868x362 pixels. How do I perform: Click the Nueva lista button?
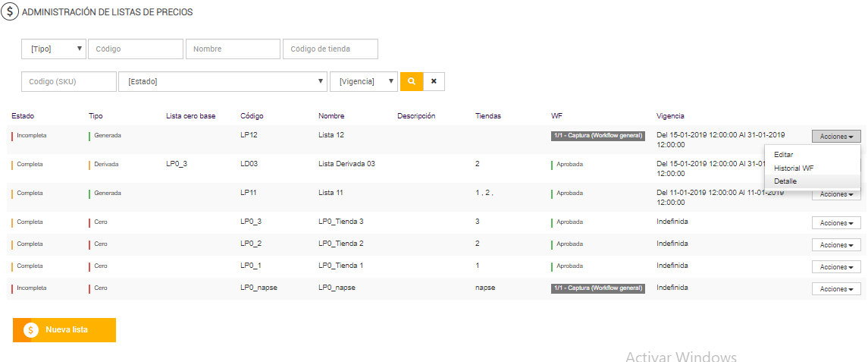pyautogui.click(x=64, y=330)
